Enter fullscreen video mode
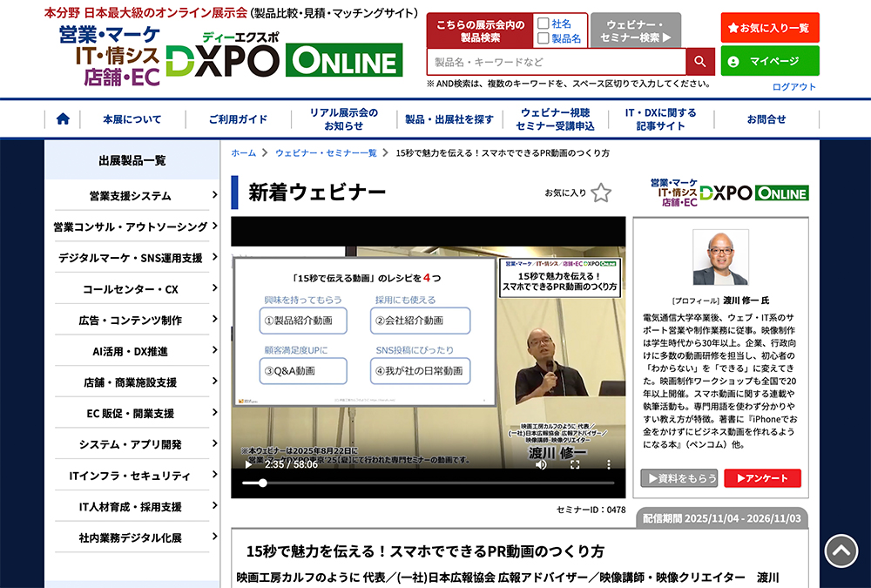 (x=575, y=464)
